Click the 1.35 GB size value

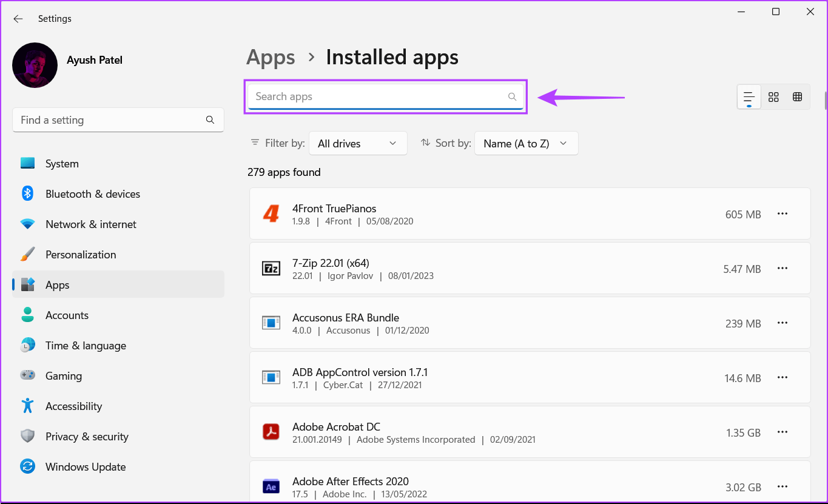744,433
